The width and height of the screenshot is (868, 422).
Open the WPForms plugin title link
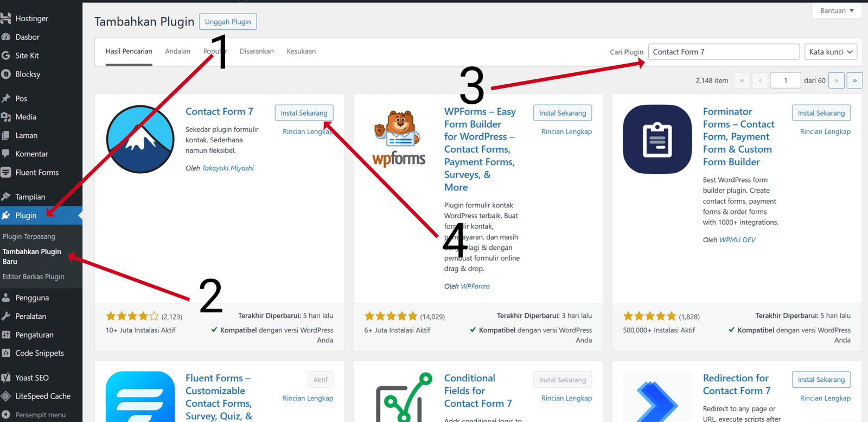480,149
